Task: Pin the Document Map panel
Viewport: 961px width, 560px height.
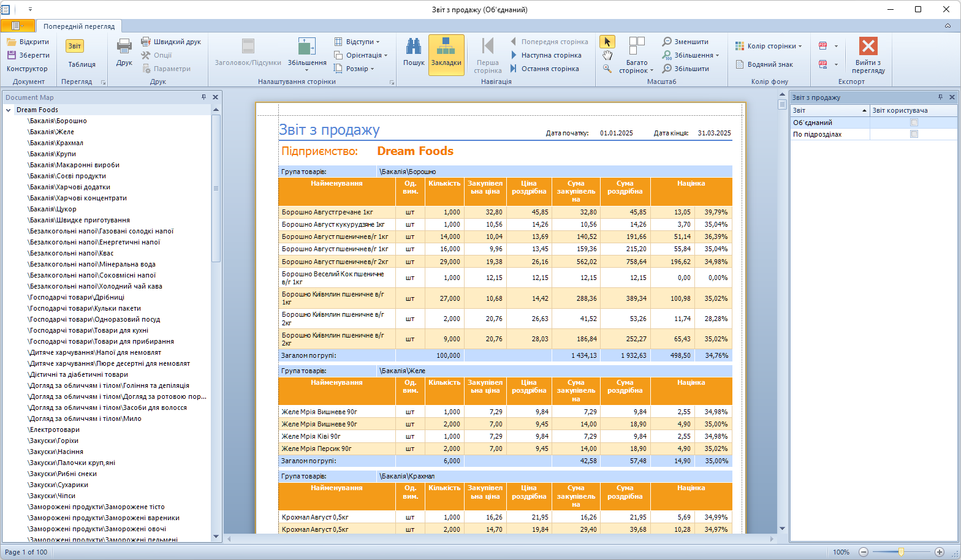Action: (204, 97)
